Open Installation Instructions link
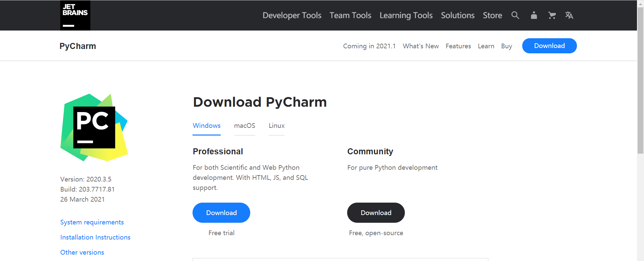Viewport: 644px width, 261px height. click(95, 237)
